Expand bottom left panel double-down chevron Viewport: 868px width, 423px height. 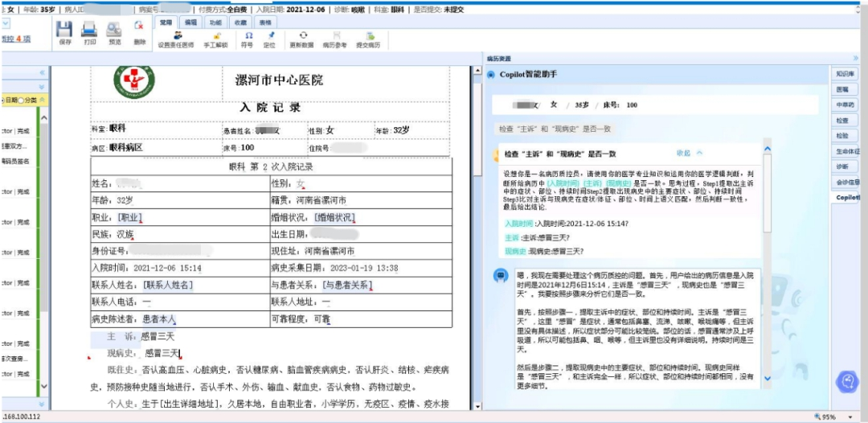(42, 405)
